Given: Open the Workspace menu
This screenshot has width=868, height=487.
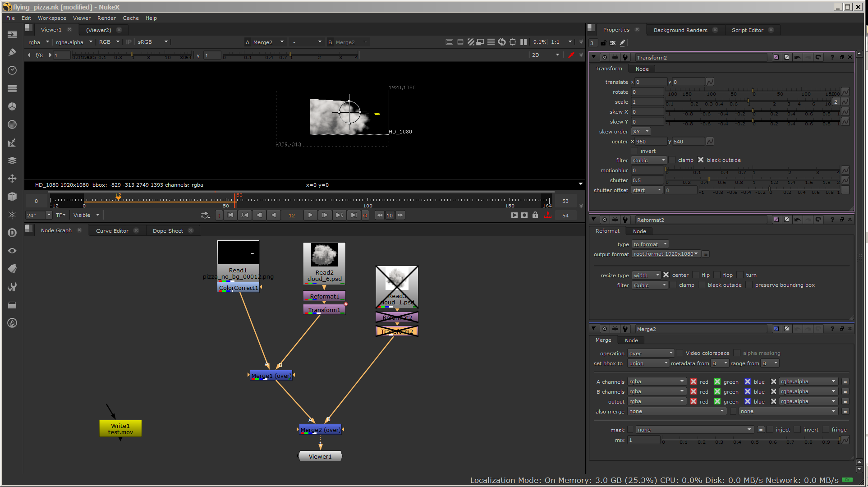Looking at the screenshot, I should click(x=52, y=18).
